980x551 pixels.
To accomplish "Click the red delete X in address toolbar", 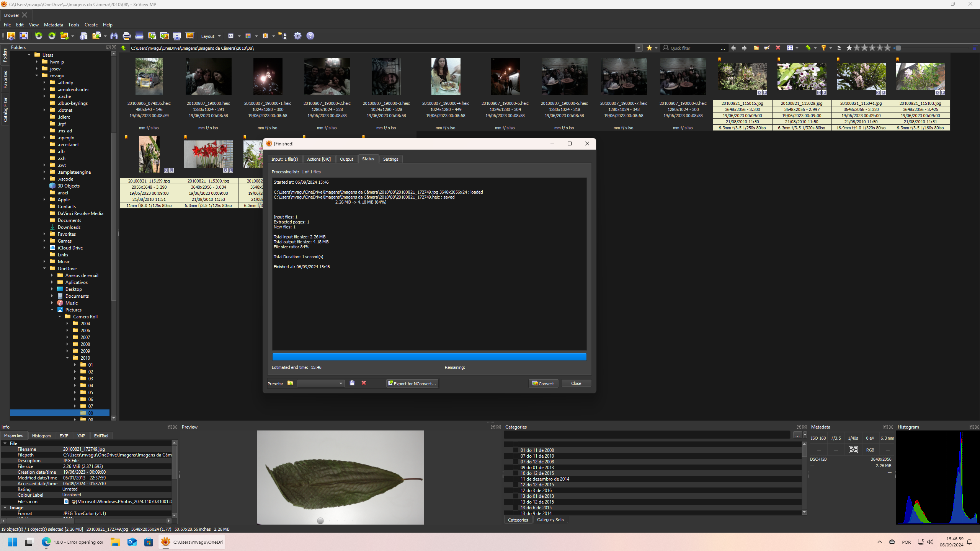I will (778, 48).
